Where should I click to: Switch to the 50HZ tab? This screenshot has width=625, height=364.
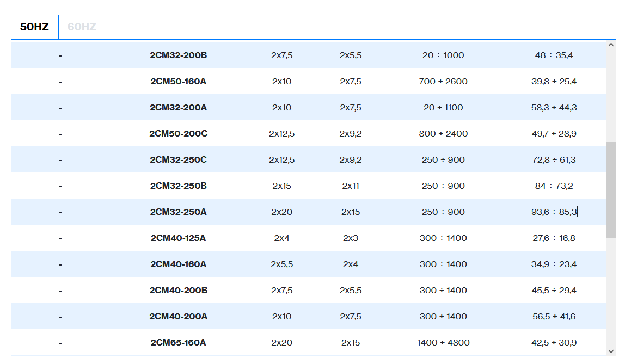pos(34,27)
